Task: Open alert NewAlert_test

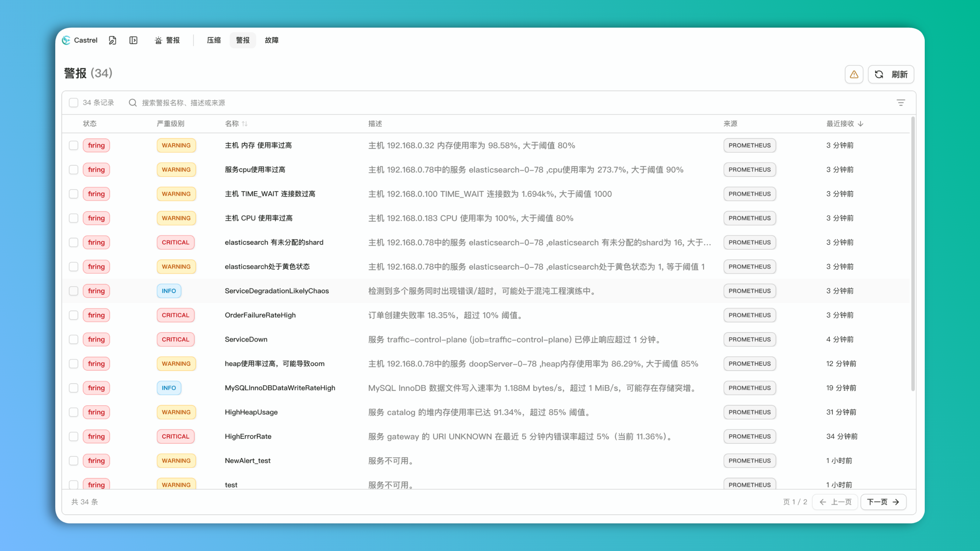Action: (248, 460)
